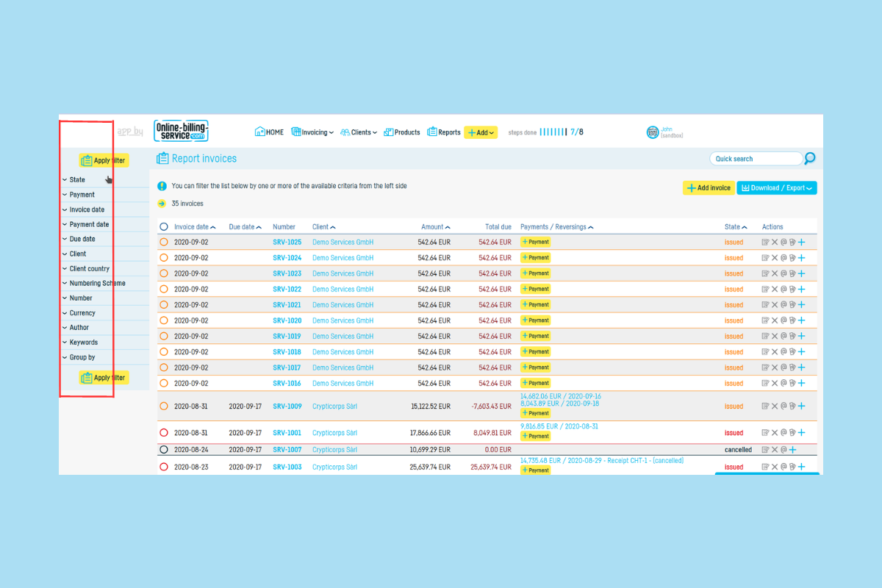Screen dimensions: 882x588
Task: Email invoice SRV-1023 using @ icon
Action: (784, 273)
